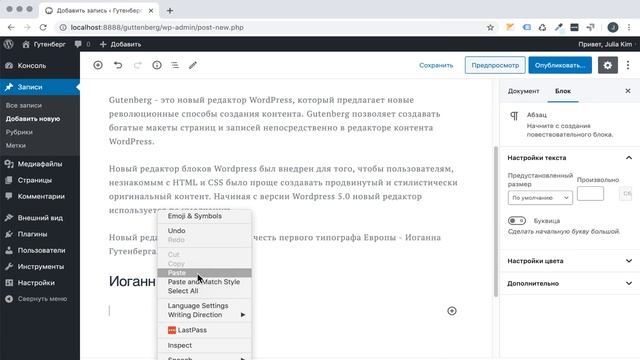
Task: Click the site info icon before URL
Action: coord(62,27)
